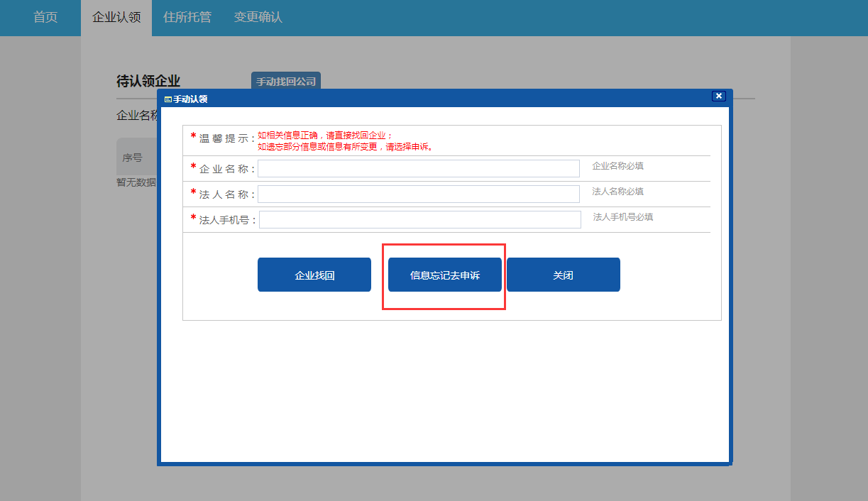The height and width of the screenshot is (501, 868).
Task: Click the 企业名称必填 hint text
Action: (x=617, y=166)
